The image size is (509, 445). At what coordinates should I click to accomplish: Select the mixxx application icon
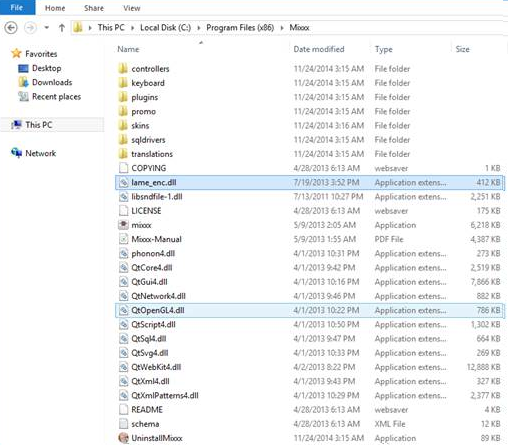point(123,225)
